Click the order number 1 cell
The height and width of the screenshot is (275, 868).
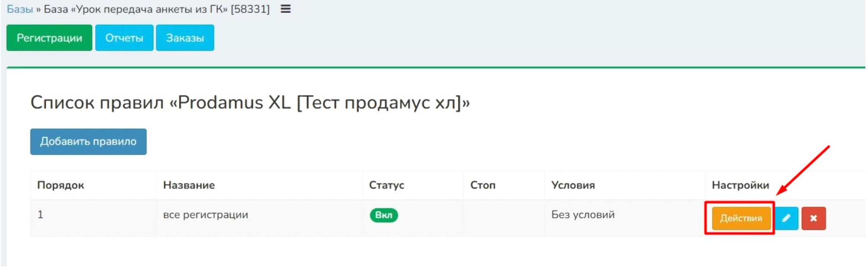pos(41,215)
